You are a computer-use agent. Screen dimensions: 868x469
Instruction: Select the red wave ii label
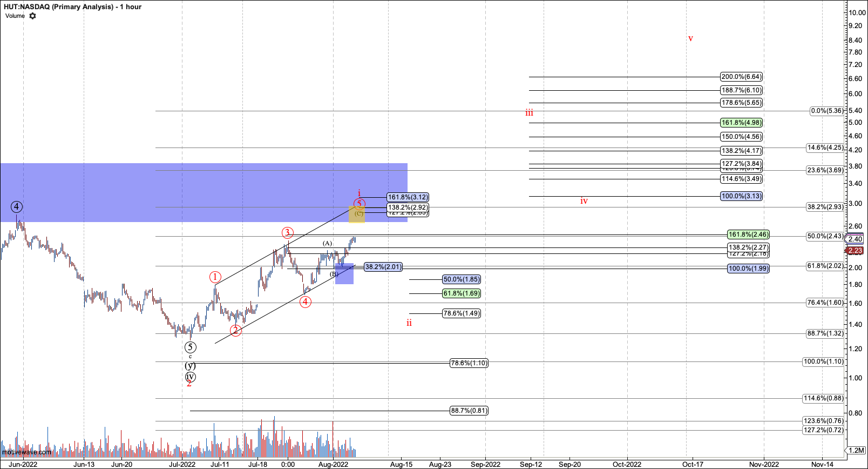[x=409, y=323]
